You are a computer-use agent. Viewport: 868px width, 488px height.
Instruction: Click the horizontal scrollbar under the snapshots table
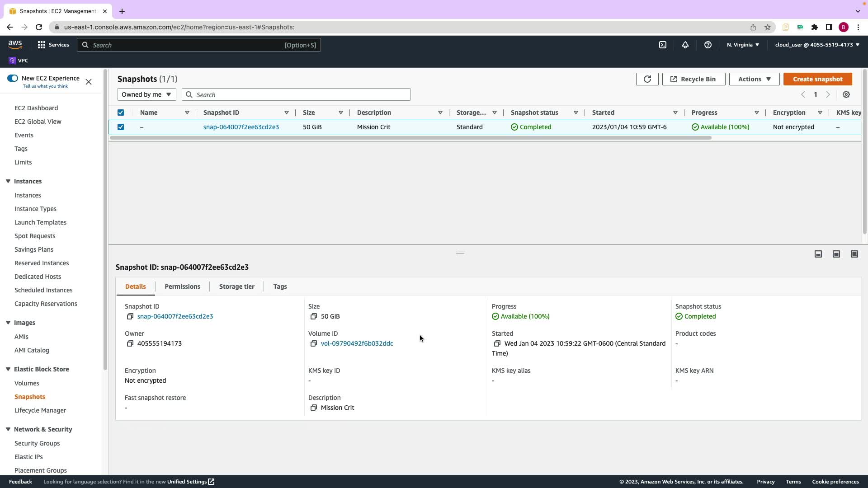tap(410, 138)
